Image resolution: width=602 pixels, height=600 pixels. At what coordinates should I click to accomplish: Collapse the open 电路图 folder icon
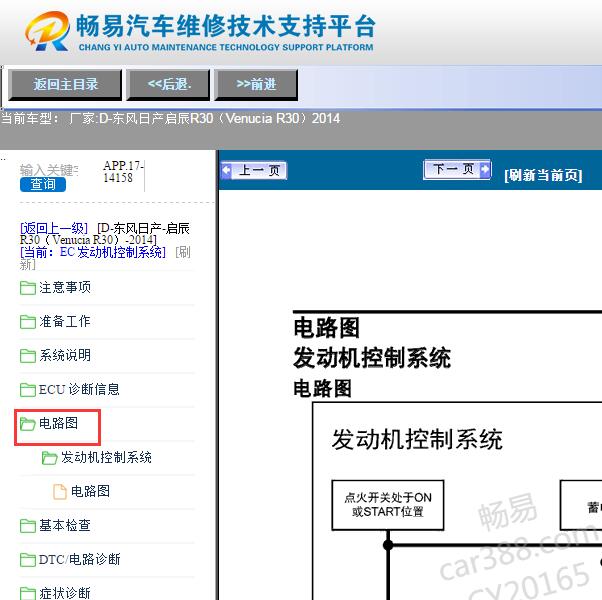28,424
